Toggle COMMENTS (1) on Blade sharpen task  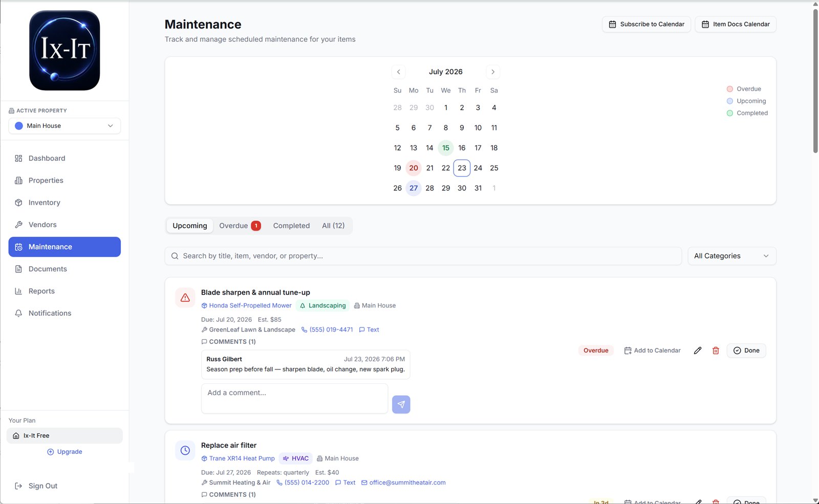pos(229,342)
